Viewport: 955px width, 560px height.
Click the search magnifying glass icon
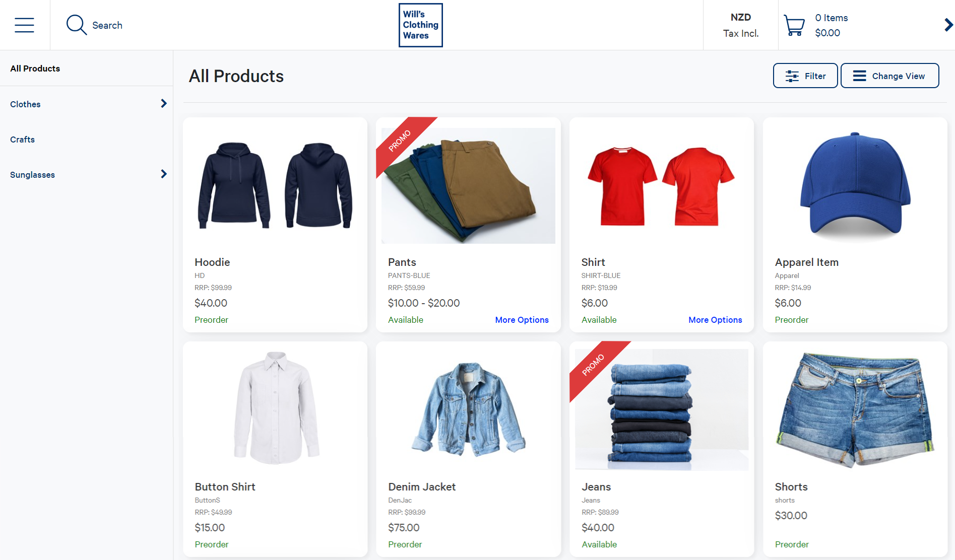76,25
